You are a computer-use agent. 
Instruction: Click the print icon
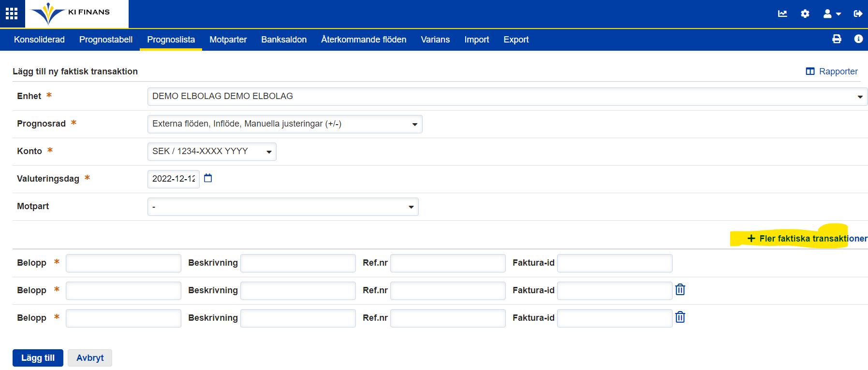click(x=837, y=39)
